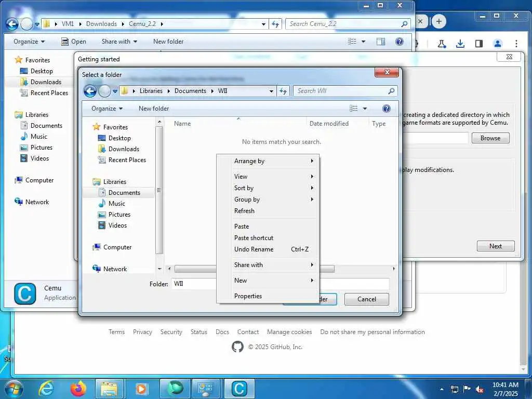The height and width of the screenshot is (399, 532).
Task: Click back arrow in Cemu_2.2 Explorer window
Action: coord(12,24)
